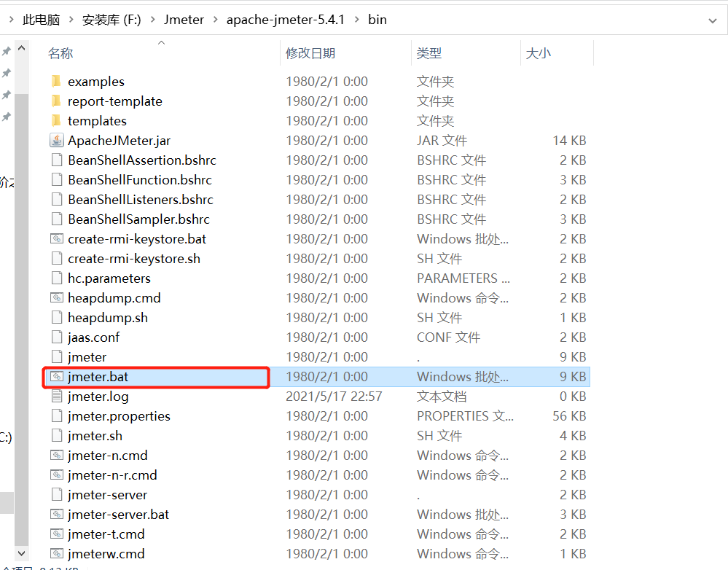Click the navigation pane scroll up arrow
Screen dimensions: 728x570
click(21, 48)
